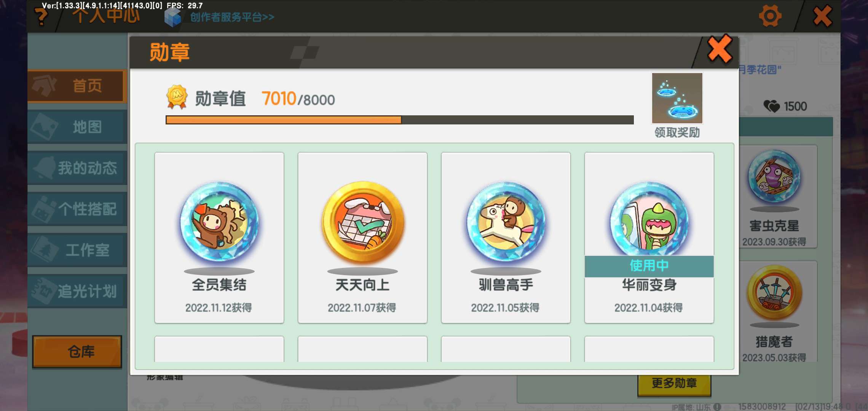Select the 害虫克星 medal icon
This screenshot has height=411, width=868.
click(774, 177)
